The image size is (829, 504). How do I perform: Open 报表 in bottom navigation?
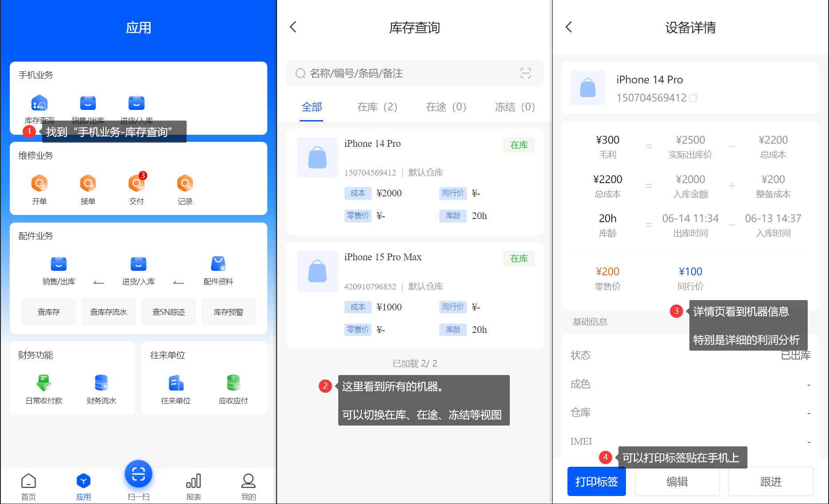194,487
